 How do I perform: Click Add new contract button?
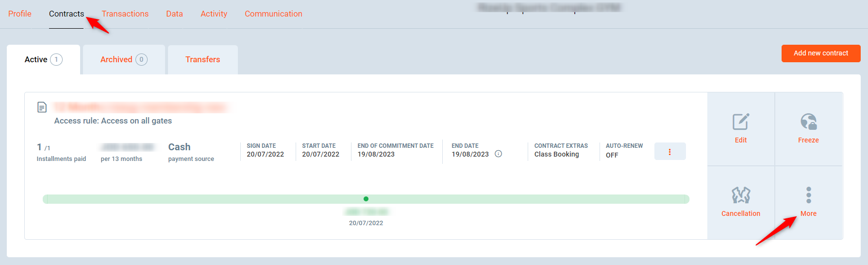[x=820, y=53]
